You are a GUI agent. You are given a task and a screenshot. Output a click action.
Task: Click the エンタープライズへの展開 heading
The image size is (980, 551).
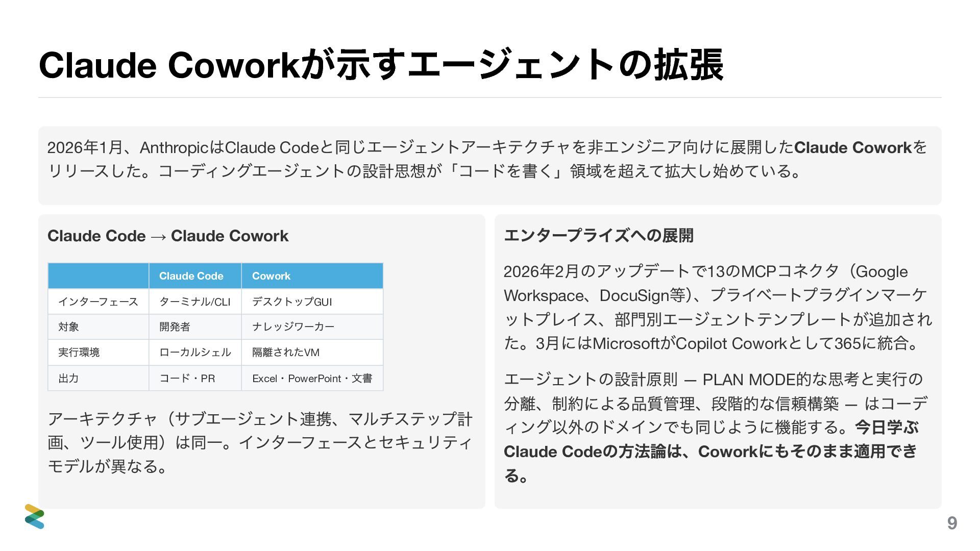(x=598, y=236)
